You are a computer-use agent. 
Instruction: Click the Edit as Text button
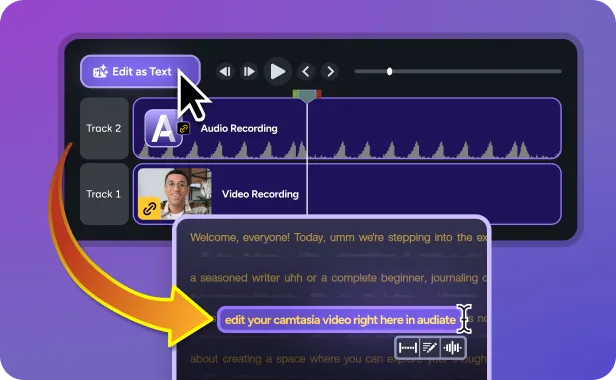140,72
